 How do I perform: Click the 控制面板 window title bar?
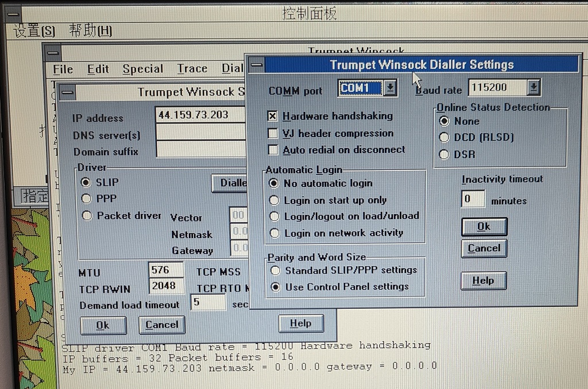click(x=304, y=14)
